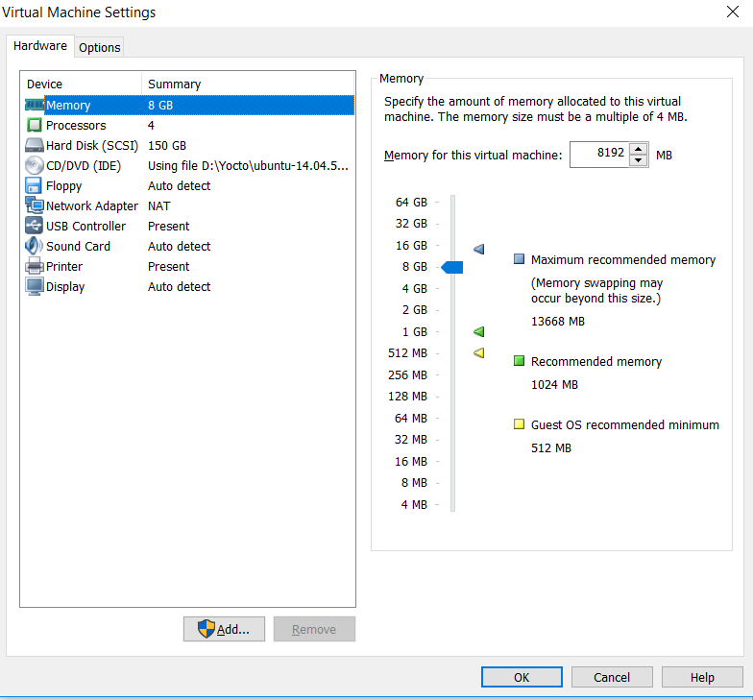The width and height of the screenshot is (753, 700).
Task: Click the yellow guest OS minimum marker
Action: coord(478,353)
